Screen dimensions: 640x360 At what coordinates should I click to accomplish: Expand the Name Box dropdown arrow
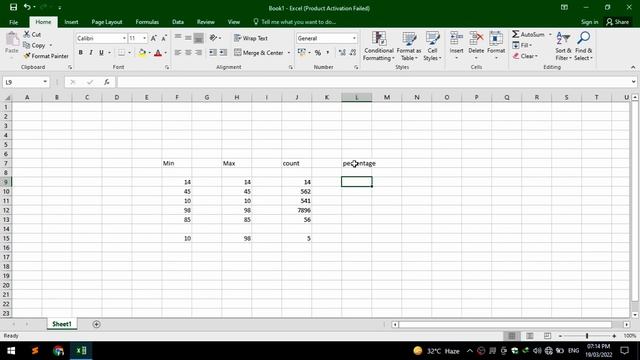coord(45,82)
